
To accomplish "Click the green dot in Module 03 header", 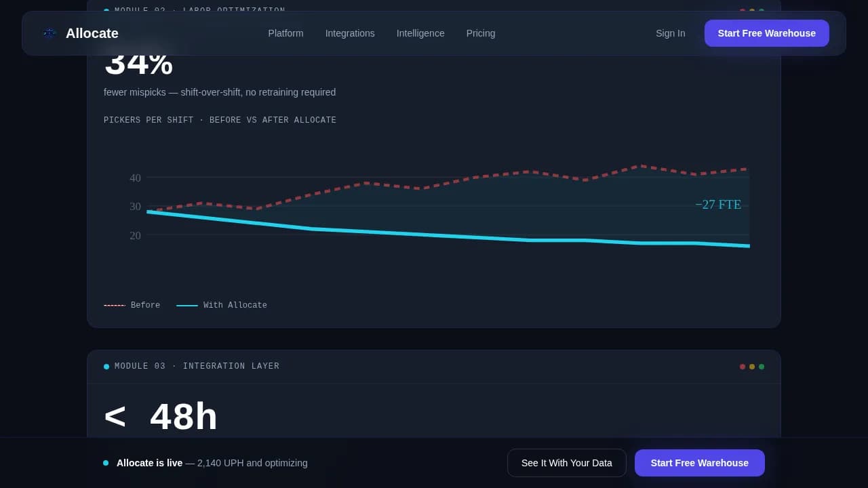I will click(762, 367).
